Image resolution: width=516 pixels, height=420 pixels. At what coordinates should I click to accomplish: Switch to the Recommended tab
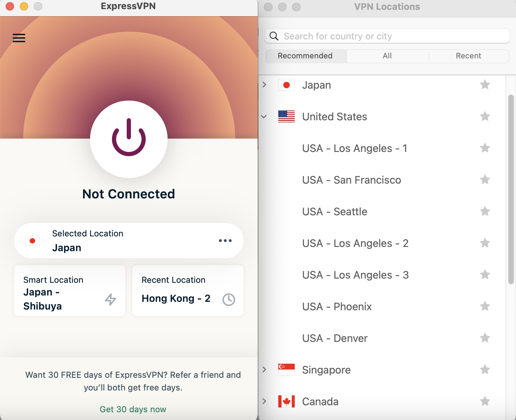305,56
